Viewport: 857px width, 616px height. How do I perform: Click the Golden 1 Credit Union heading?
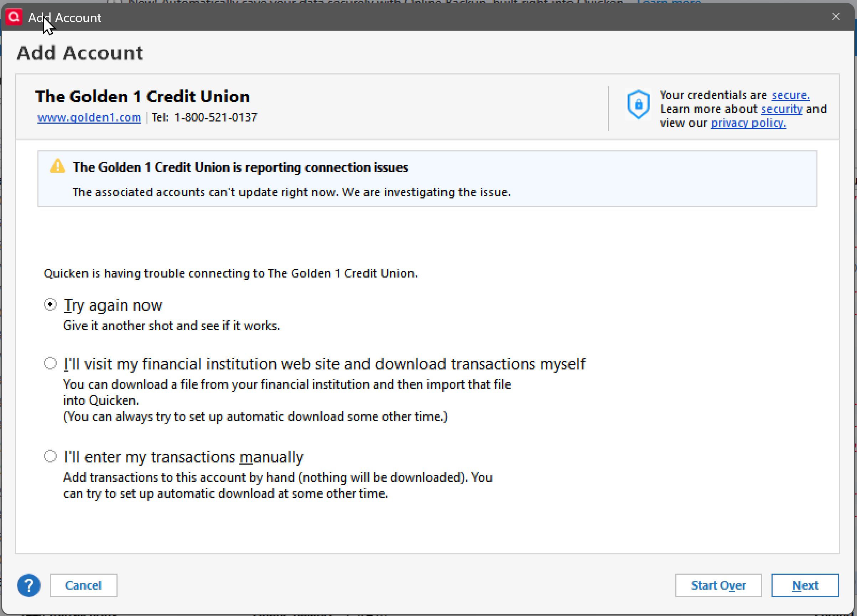(x=142, y=96)
